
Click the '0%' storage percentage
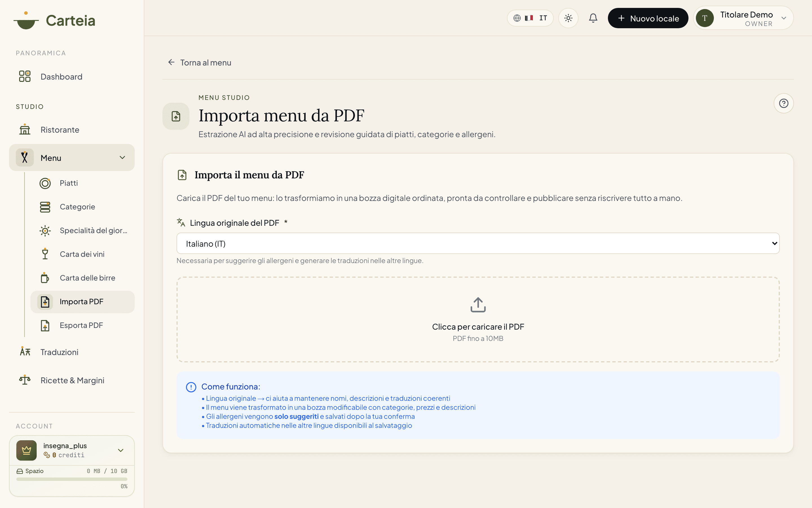[x=124, y=486]
